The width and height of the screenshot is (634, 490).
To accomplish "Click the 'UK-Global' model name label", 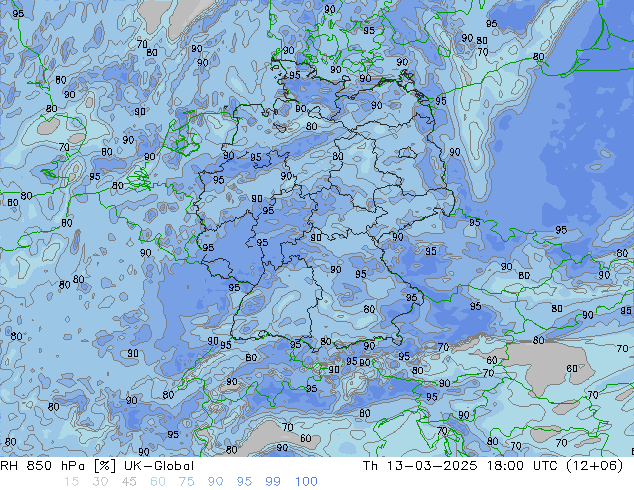I will (x=159, y=466).
